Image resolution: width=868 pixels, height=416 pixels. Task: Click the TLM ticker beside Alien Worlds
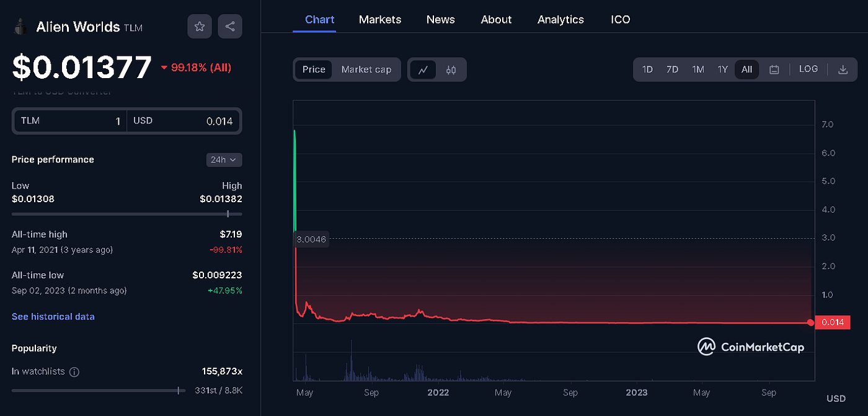[x=133, y=28]
